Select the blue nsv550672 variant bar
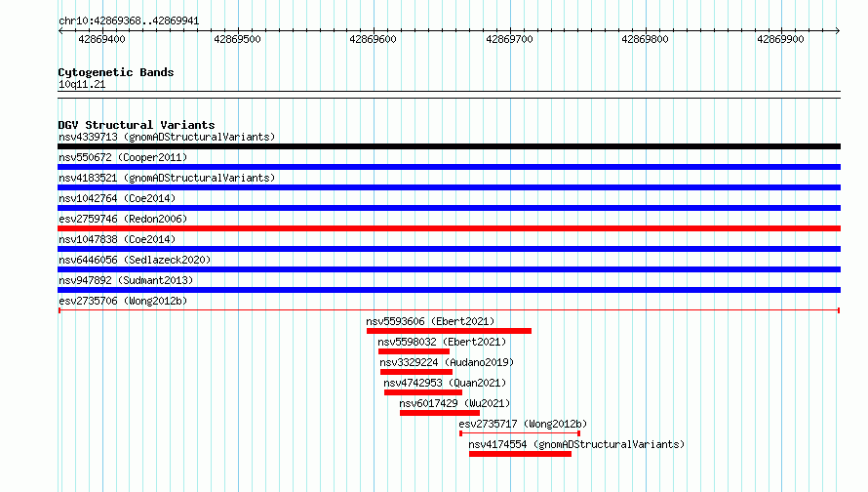Image resolution: width=868 pixels, height=492 pixels. point(449,167)
